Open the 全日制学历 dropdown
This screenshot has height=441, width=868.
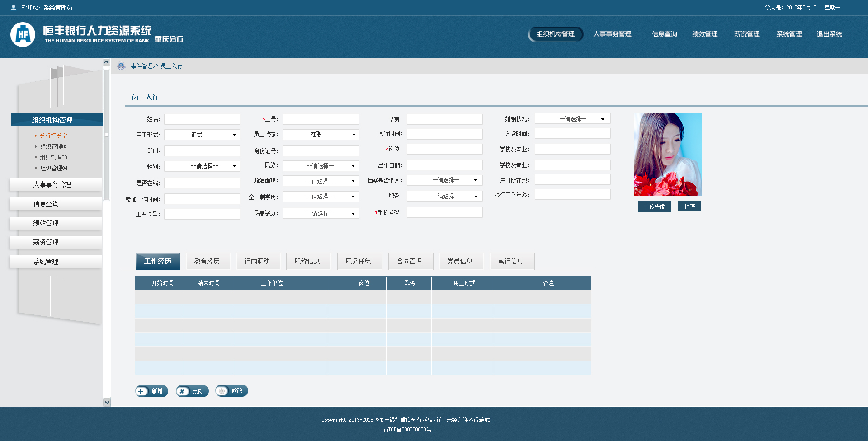[321, 196]
